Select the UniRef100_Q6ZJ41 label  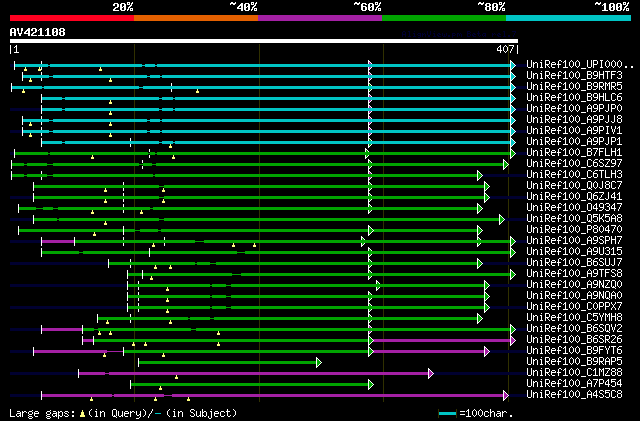pyautogui.click(x=574, y=197)
